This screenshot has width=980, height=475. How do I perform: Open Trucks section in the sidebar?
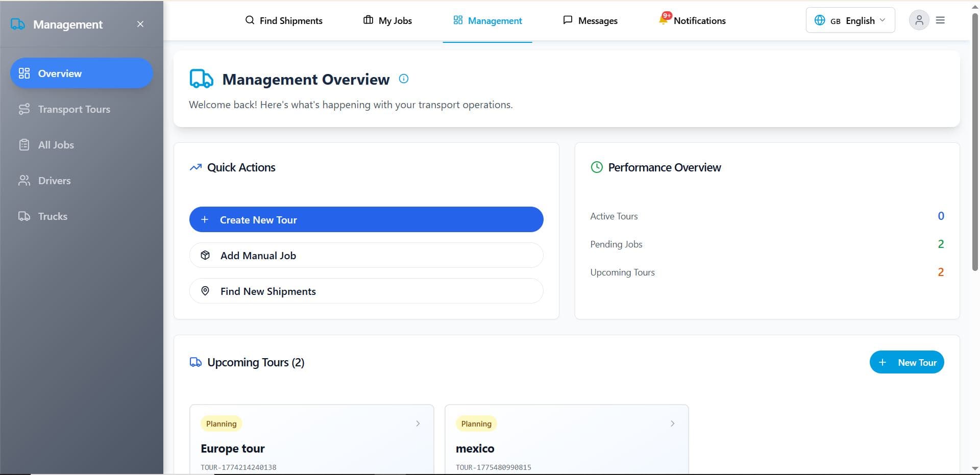[82, 216]
